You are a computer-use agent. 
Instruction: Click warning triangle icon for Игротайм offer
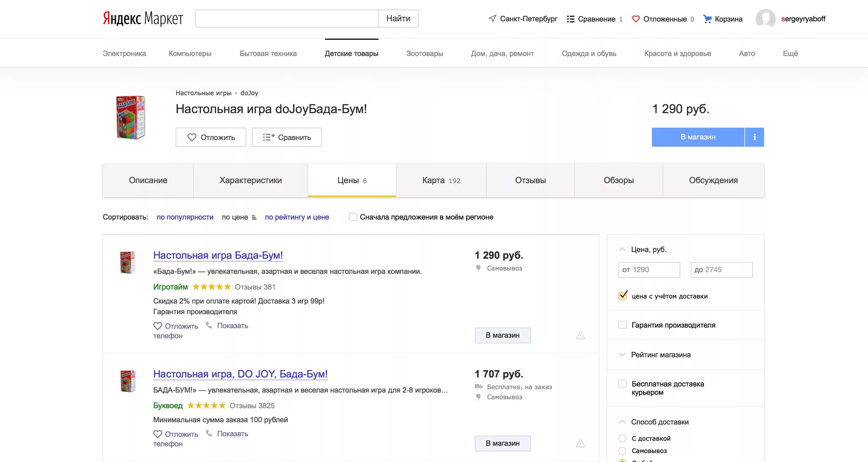[x=580, y=335]
